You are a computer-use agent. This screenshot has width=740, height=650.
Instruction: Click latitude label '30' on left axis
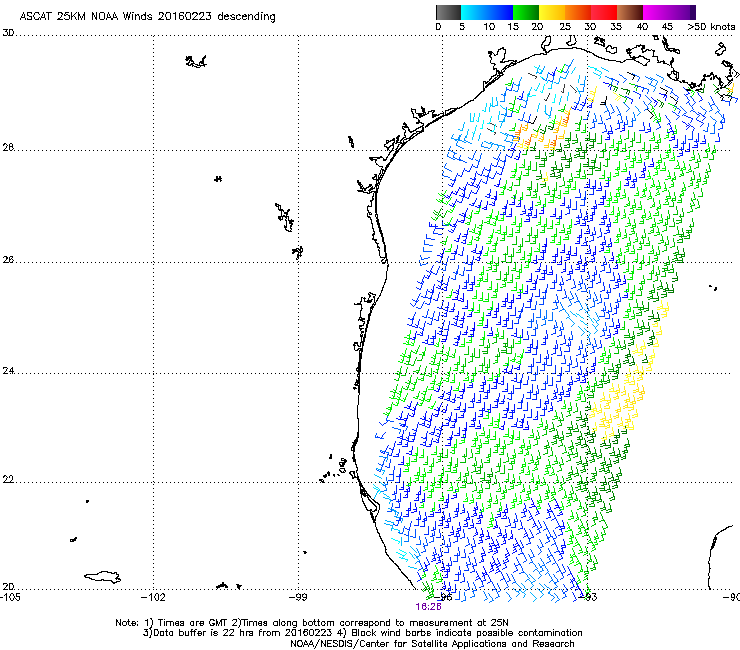point(8,33)
